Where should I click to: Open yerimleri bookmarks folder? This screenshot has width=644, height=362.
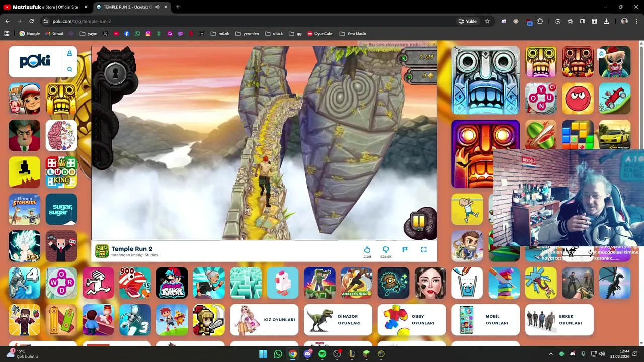[247, 34]
